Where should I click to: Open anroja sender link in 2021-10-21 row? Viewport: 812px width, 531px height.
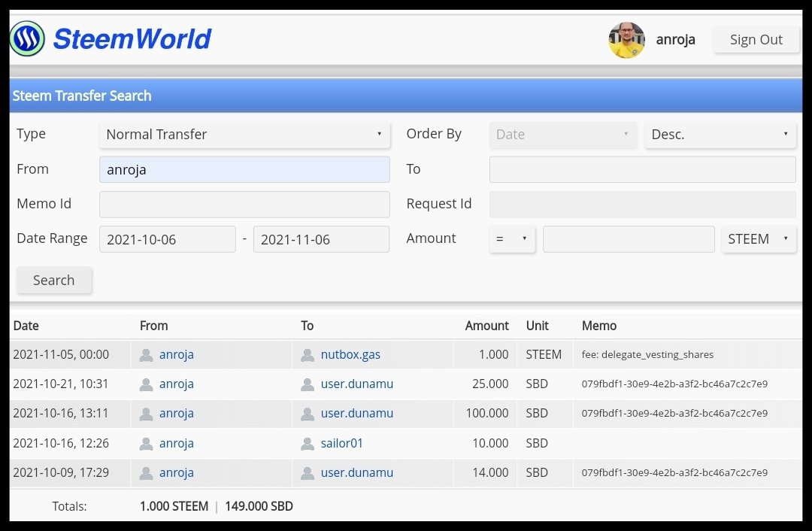coord(177,384)
